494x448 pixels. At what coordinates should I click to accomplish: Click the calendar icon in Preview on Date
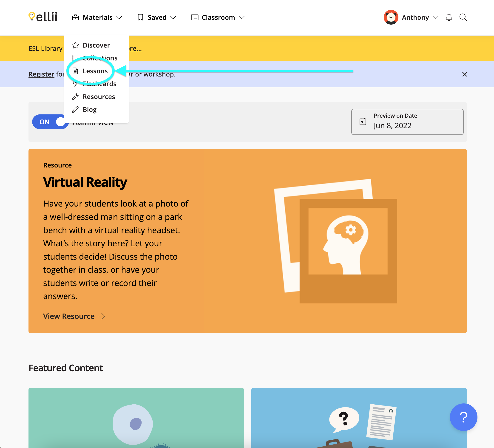pos(363,122)
